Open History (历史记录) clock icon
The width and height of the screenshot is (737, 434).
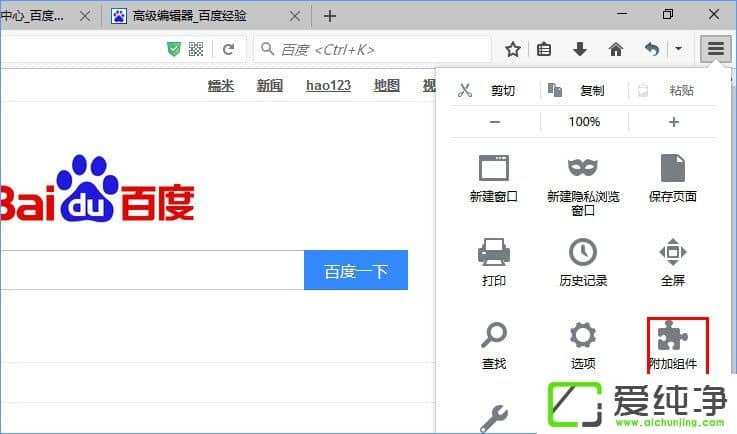point(583,252)
